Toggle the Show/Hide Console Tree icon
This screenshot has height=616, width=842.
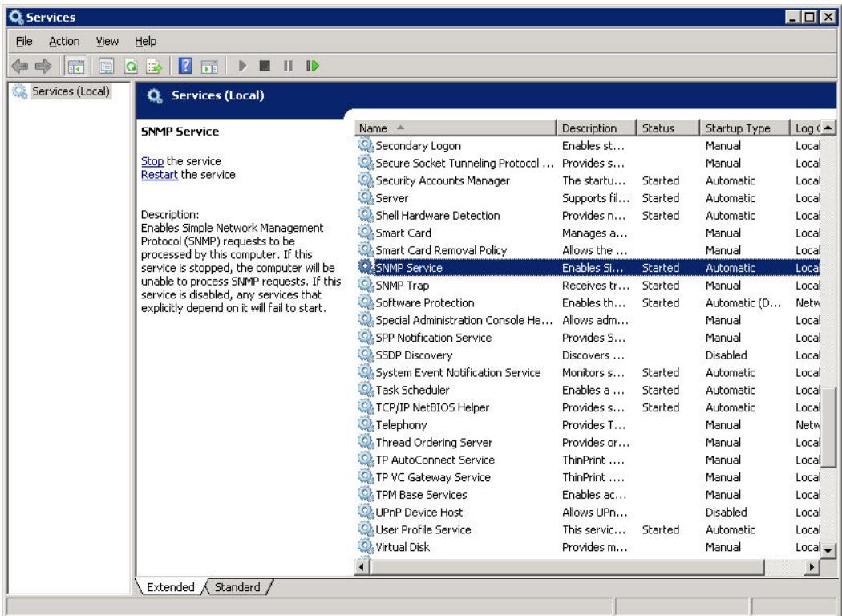click(x=75, y=67)
